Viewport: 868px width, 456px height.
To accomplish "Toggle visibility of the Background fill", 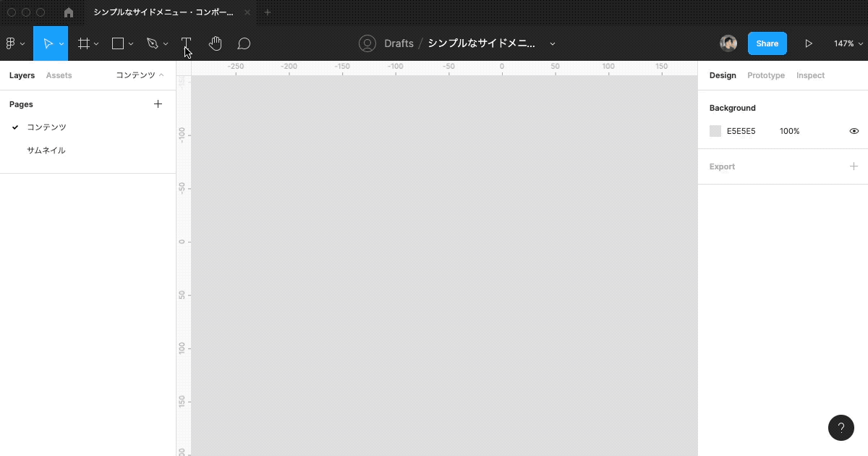I will coord(854,131).
